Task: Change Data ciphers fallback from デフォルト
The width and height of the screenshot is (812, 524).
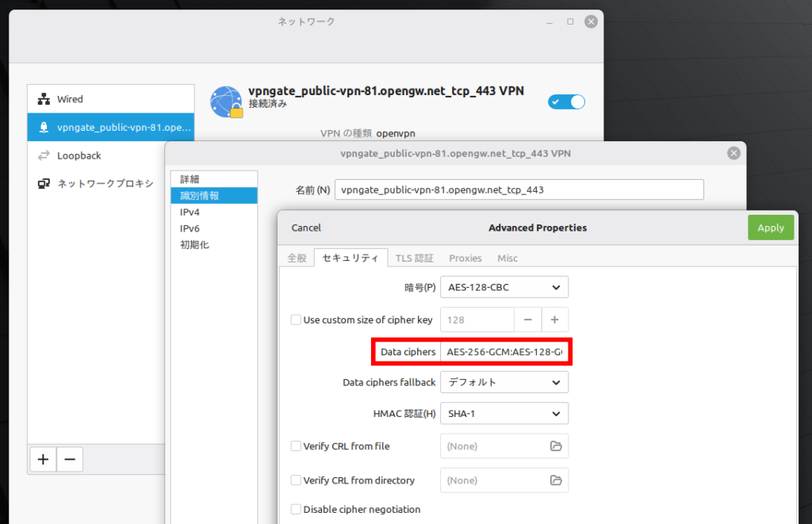Action: (x=504, y=381)
